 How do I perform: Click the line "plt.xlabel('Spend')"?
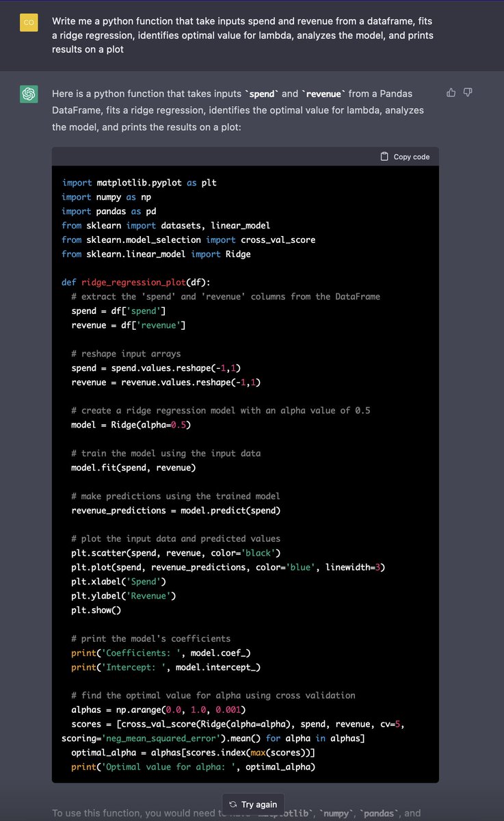tap(118, 582)
